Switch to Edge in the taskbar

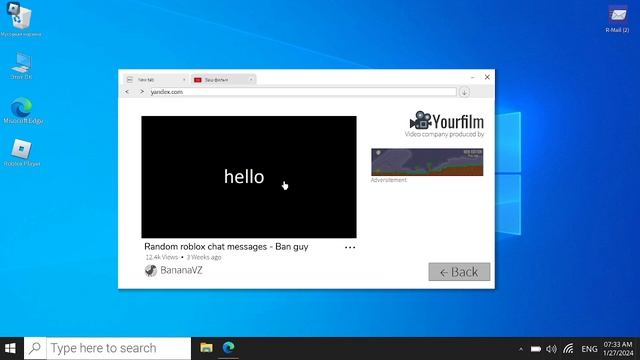point(228,348)
